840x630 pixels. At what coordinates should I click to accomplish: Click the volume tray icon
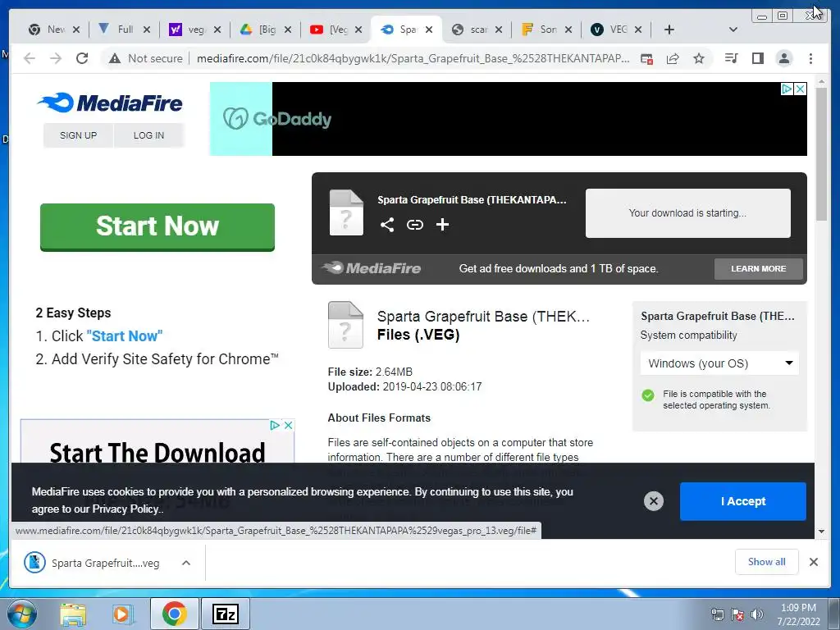(756, 614)
